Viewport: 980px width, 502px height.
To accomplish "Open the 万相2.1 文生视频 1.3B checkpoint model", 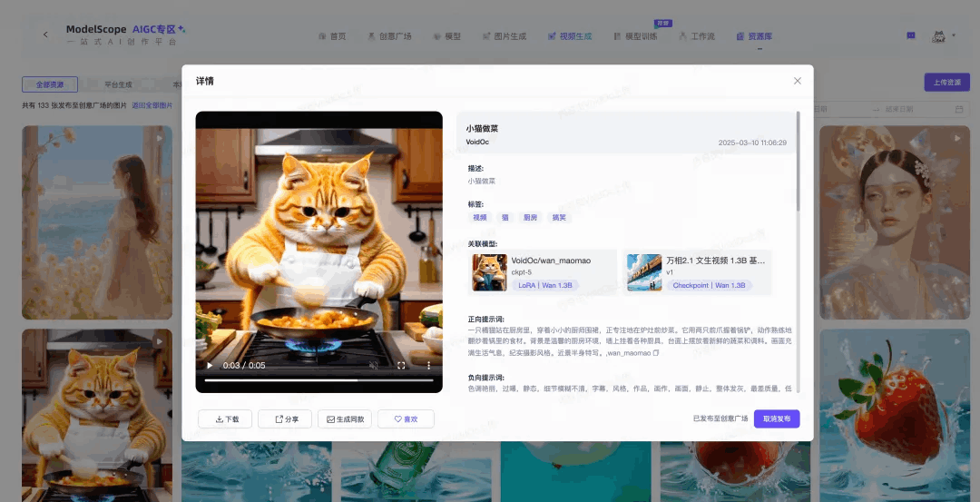I will click(x=698, y=272).
